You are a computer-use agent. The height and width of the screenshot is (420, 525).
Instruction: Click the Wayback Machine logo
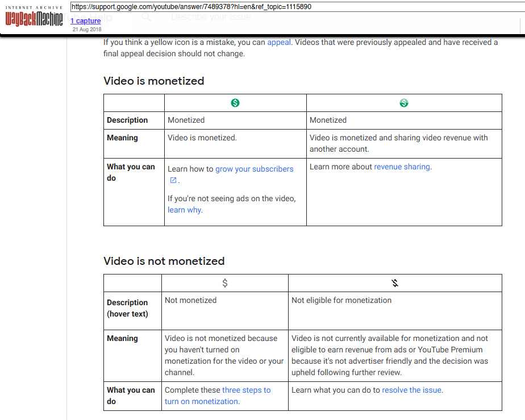pos(34,16)
